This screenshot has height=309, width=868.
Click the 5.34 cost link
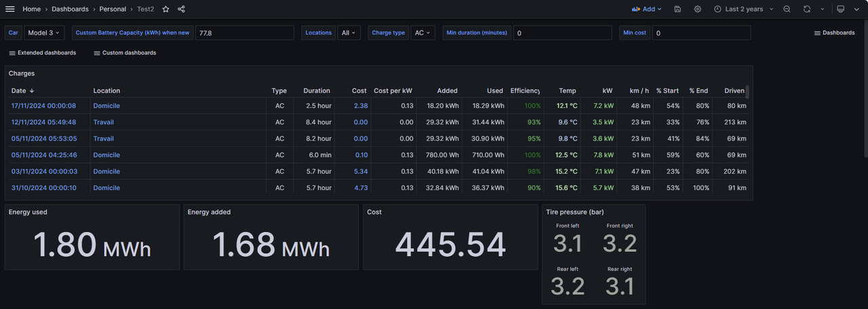click(361, 171)
